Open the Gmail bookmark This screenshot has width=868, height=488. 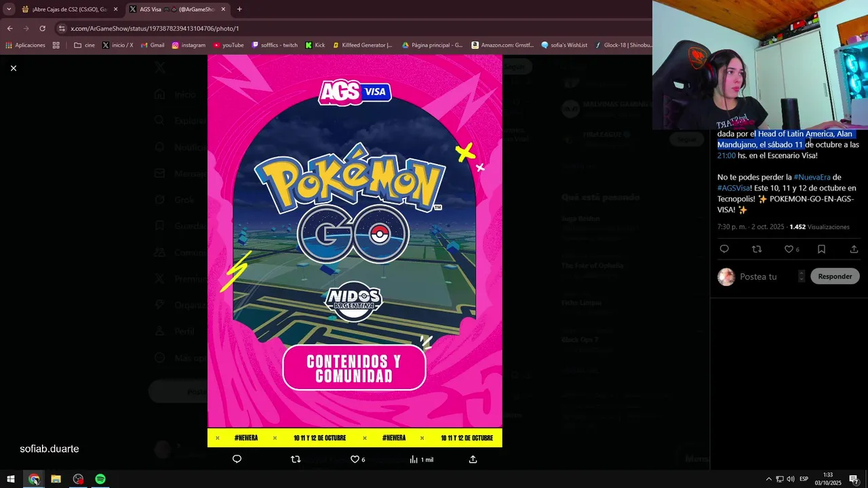[152, 45]
